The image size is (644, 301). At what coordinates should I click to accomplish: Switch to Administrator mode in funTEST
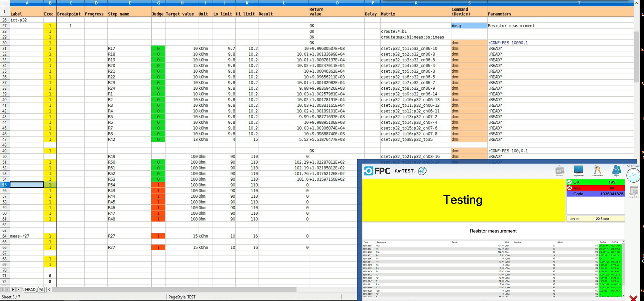tap(598, 171)
